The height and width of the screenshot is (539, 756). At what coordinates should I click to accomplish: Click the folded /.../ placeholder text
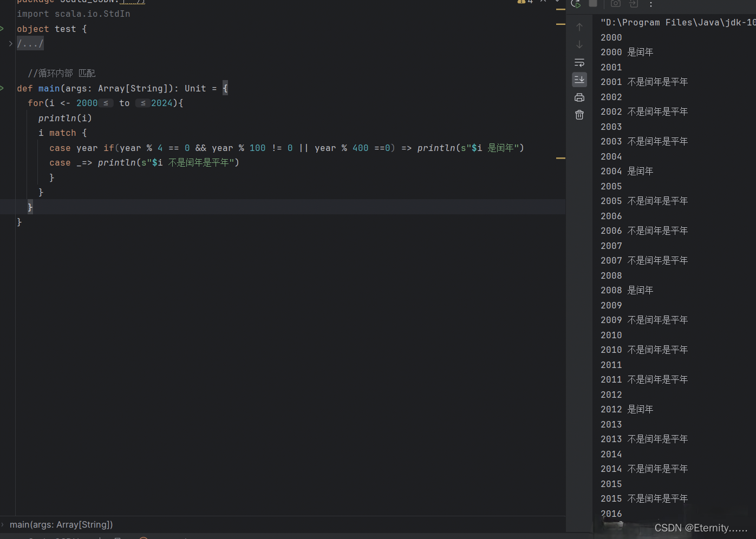(x=30, y=44)
